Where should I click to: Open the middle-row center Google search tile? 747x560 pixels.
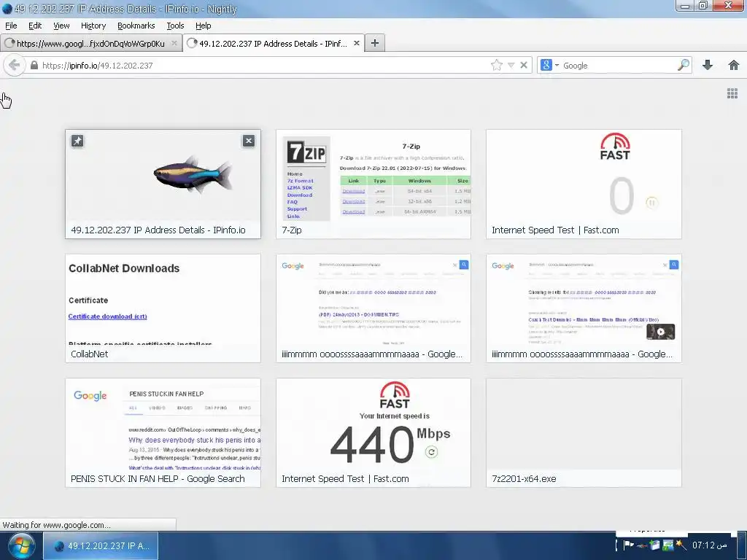click(373, 308)
